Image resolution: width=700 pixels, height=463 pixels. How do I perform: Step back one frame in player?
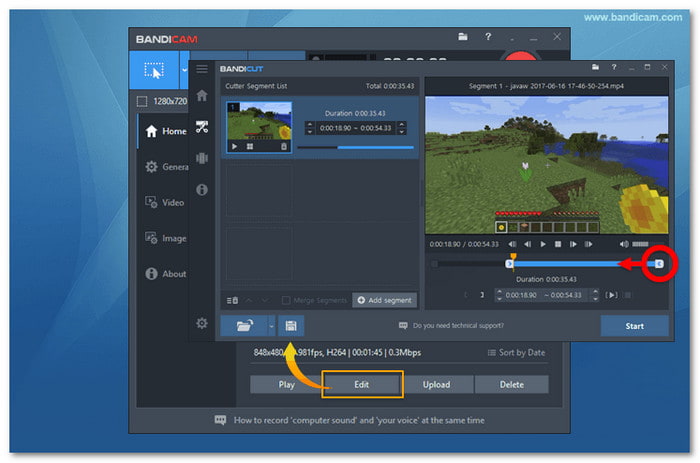(x=528, y=244)
